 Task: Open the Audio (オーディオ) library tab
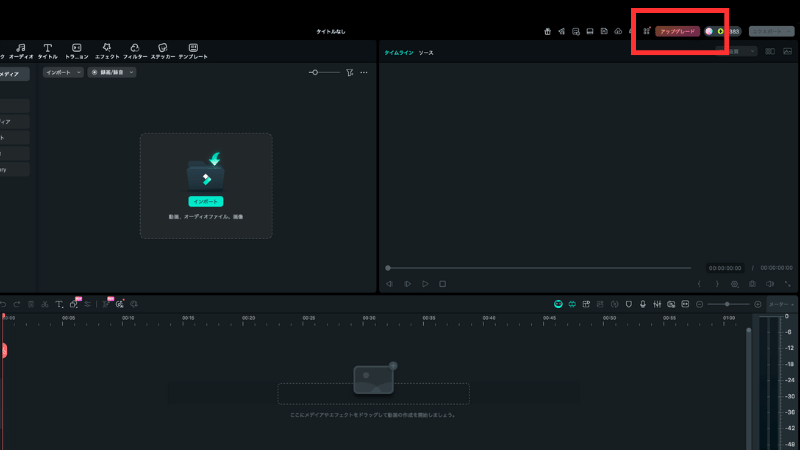pos(21,51)
